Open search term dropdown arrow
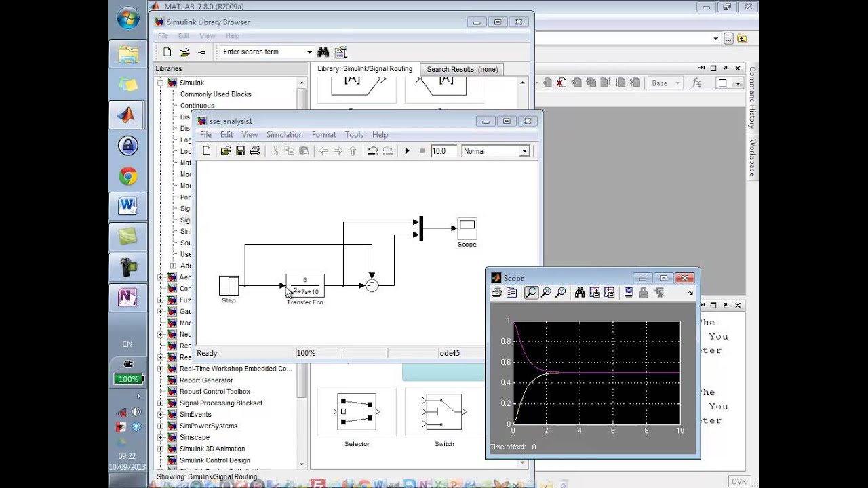This screenshot has width=868, height=488. [x=309, y=52]
